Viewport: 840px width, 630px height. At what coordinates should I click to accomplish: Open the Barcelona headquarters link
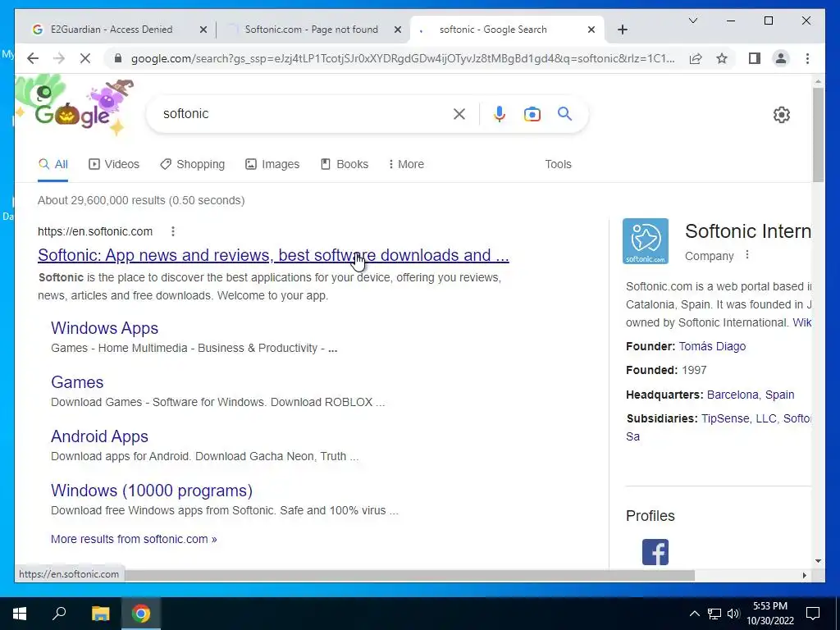pyautogui.click(x=733, y=395)
